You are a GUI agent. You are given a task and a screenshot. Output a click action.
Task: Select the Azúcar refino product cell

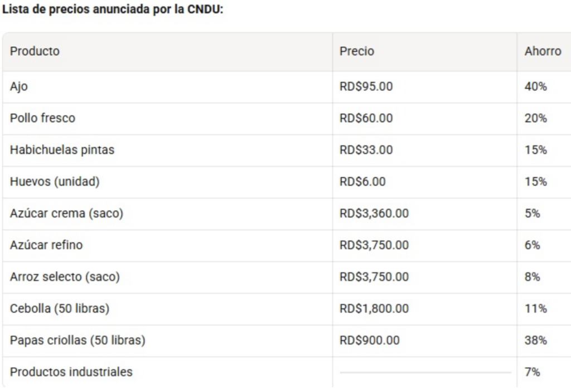point(46,245)
